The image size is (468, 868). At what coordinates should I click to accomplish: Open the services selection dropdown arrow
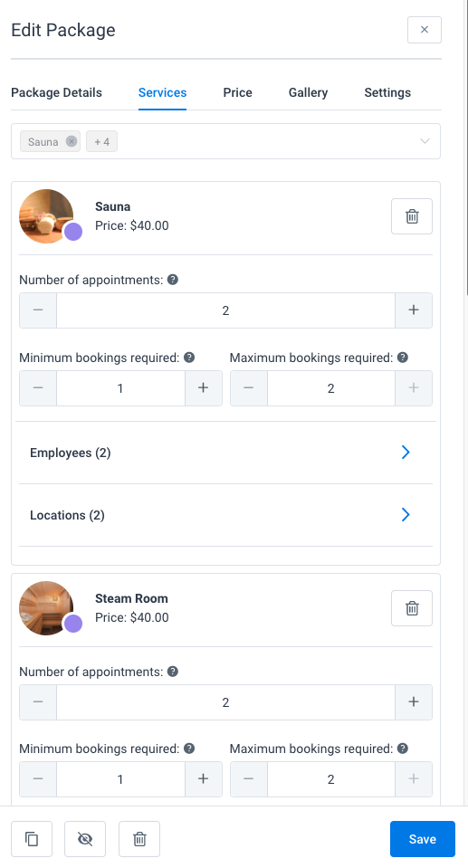point(425,141)
